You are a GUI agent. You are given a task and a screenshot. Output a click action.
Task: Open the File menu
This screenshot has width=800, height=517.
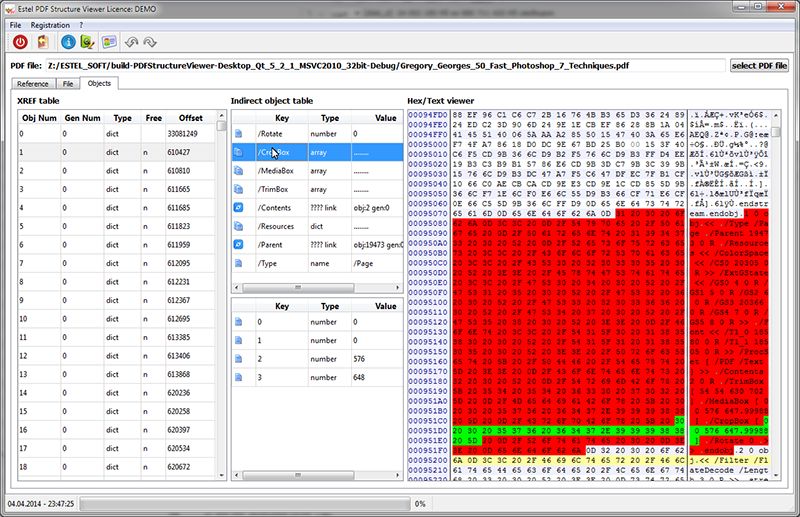15,23
